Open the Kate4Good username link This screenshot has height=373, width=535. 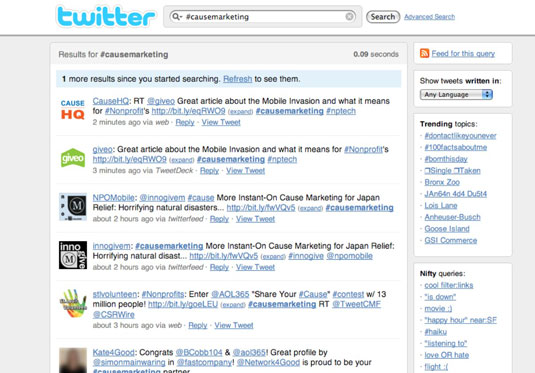[114, 353]
